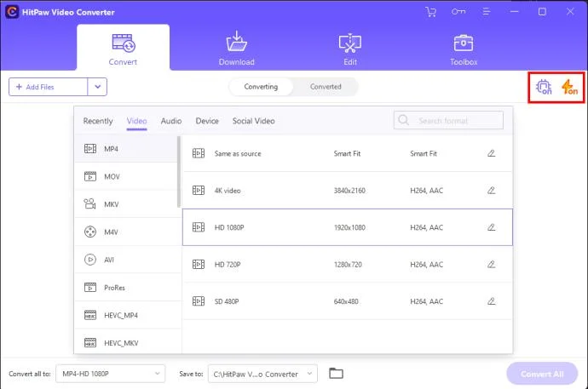Toggle hardware acceleration chip icon
Viewport: 588px width, 389px height.
coord(544,87)
